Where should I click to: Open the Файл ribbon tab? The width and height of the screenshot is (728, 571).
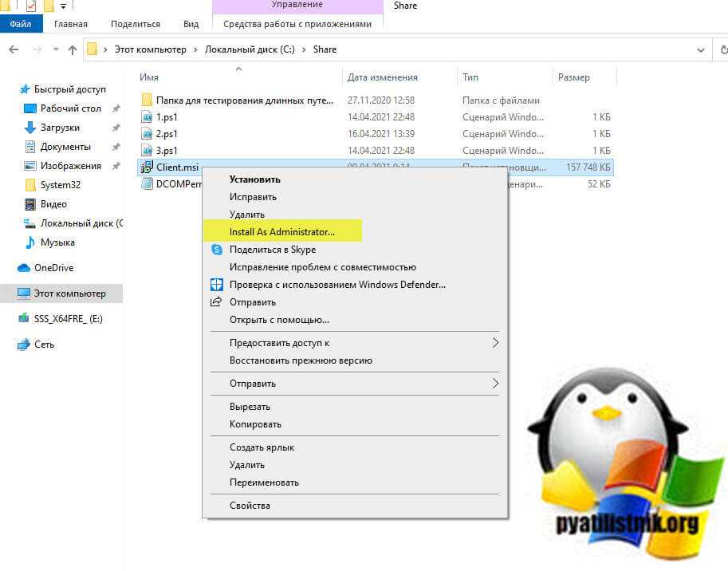21,24
